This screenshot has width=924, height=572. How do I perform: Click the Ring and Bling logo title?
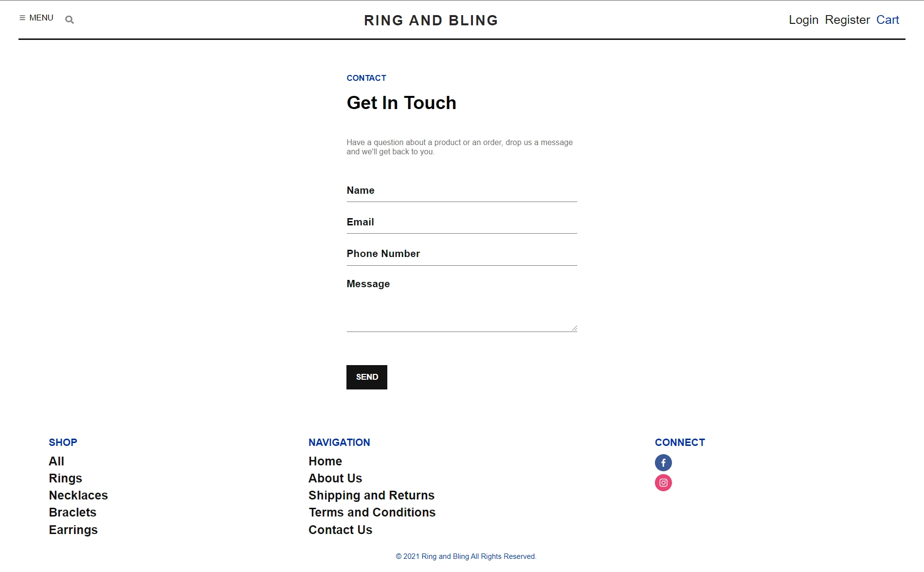click(x=431, y=20)
